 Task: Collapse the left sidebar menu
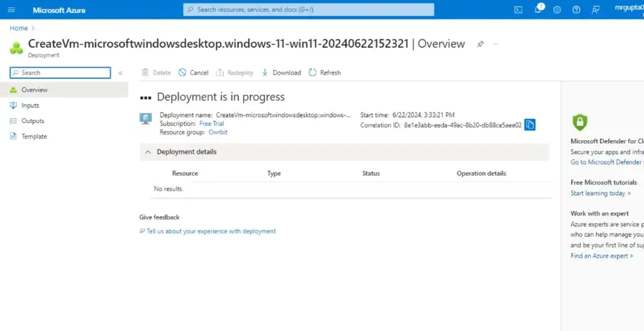[x=120, y=73]
